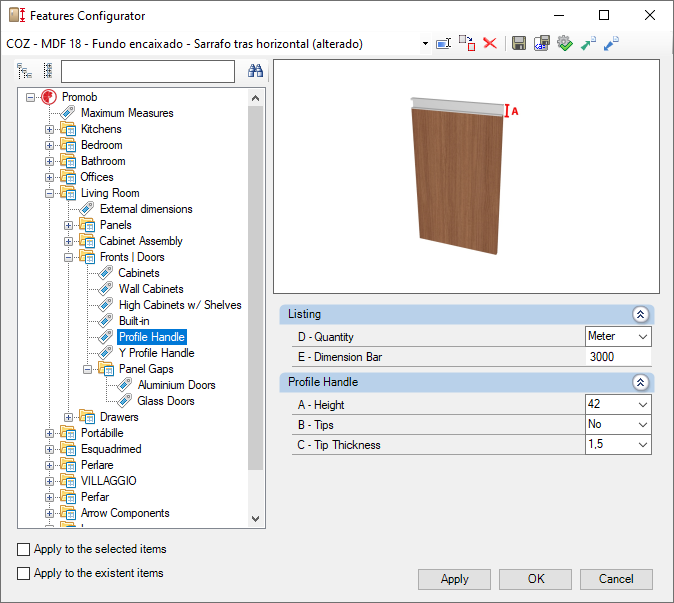Click the copy configuration icon

click(467, 43)
